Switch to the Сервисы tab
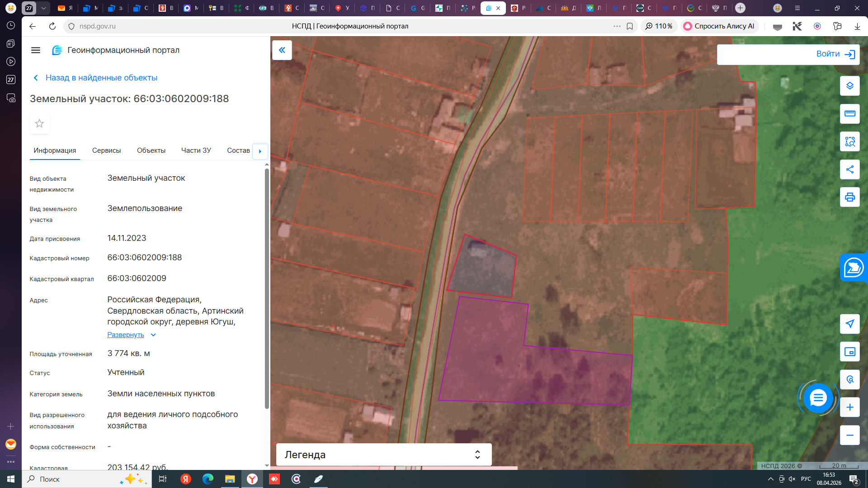 (x=106, y=150)
